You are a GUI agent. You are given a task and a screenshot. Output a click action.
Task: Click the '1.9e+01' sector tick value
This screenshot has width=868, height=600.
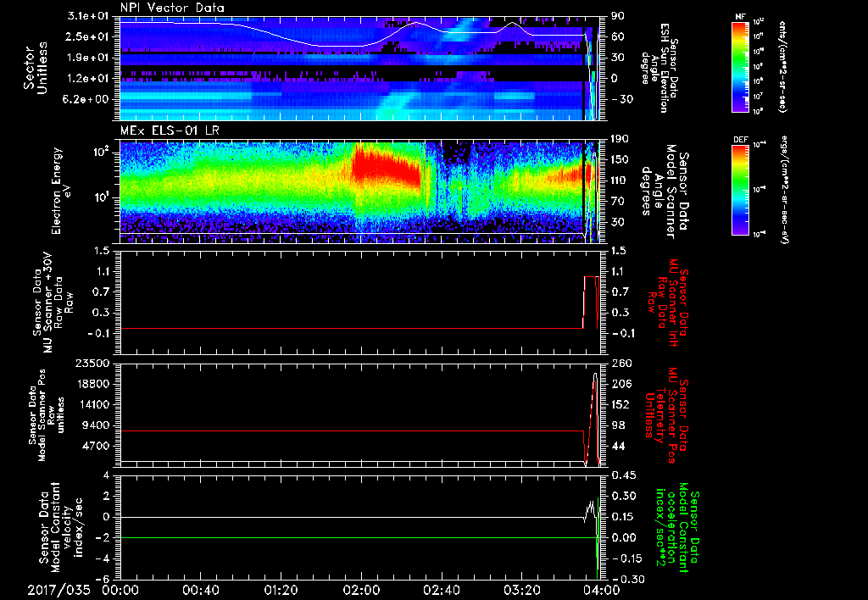coord(88,58)
